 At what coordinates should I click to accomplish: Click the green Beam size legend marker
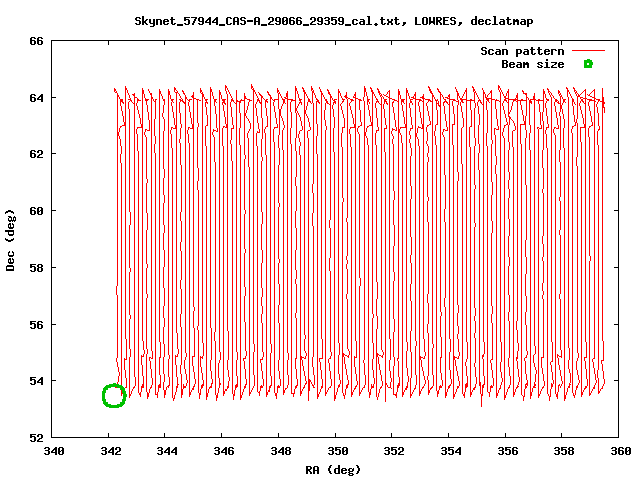[x=588, y=64]
